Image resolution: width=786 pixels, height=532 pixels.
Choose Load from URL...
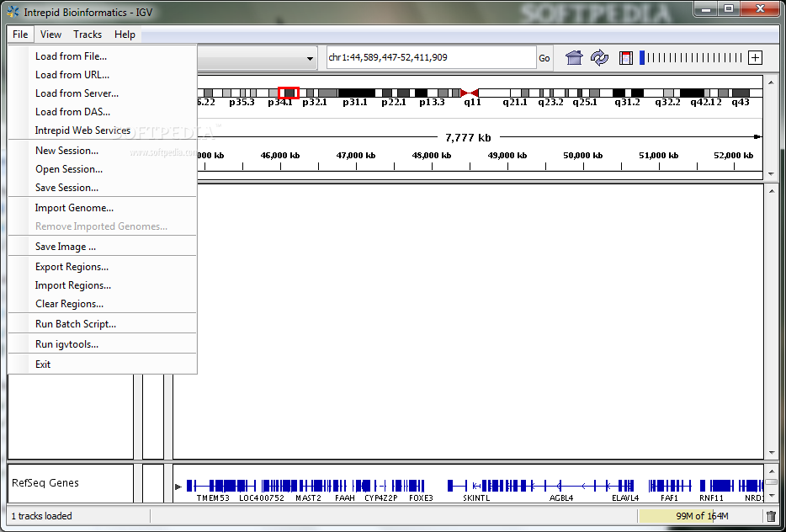point(103,75)
